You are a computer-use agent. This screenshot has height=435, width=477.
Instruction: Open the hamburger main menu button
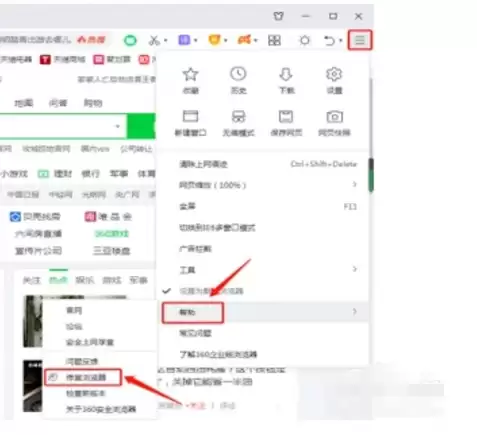[x=360, y=40]
